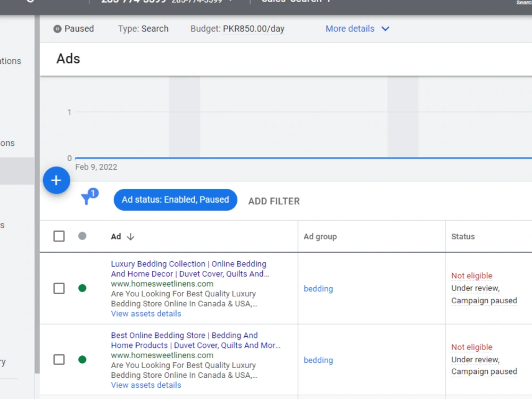The width and height of the screenshot is (532, 399).
Task: Click the Ad group column header
Action: (x=320, y=237)
